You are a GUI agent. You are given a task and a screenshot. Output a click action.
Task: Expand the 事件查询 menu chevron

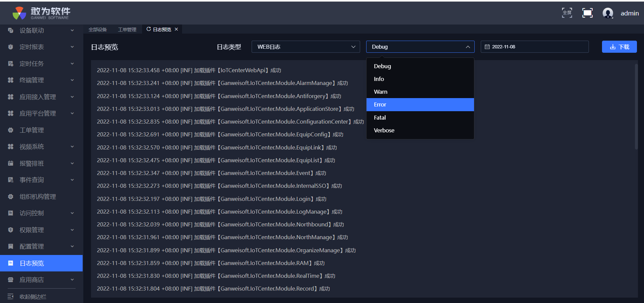pos(72,180)
